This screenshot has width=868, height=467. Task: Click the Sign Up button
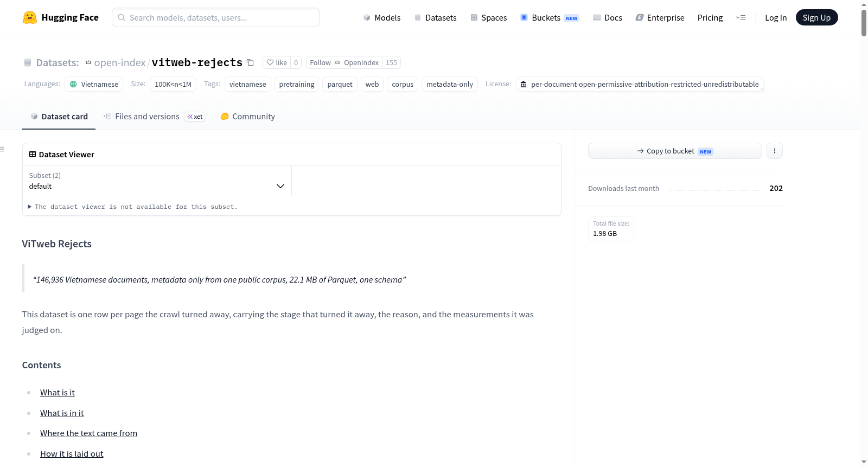[816, 17]
